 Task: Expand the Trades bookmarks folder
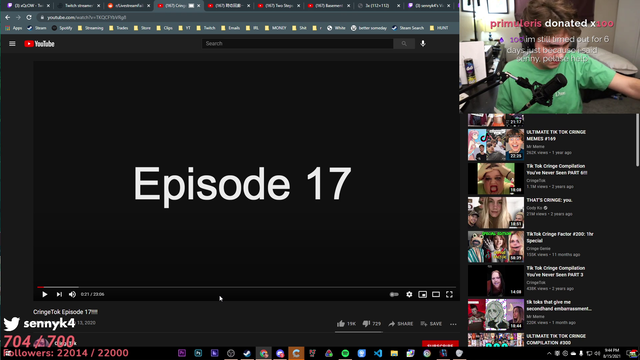pos(119,28)
